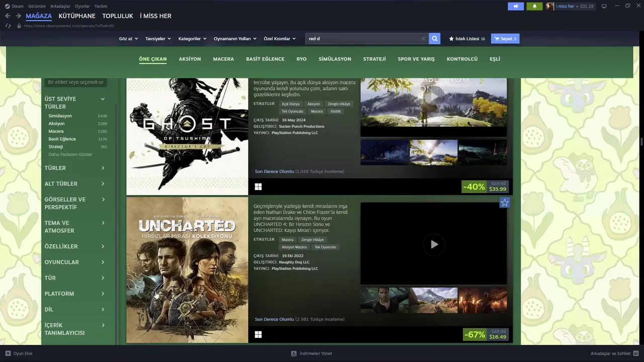Select first Uncharted screenshot thumbnail
This screenshot has height=362, width=644.
384,300
